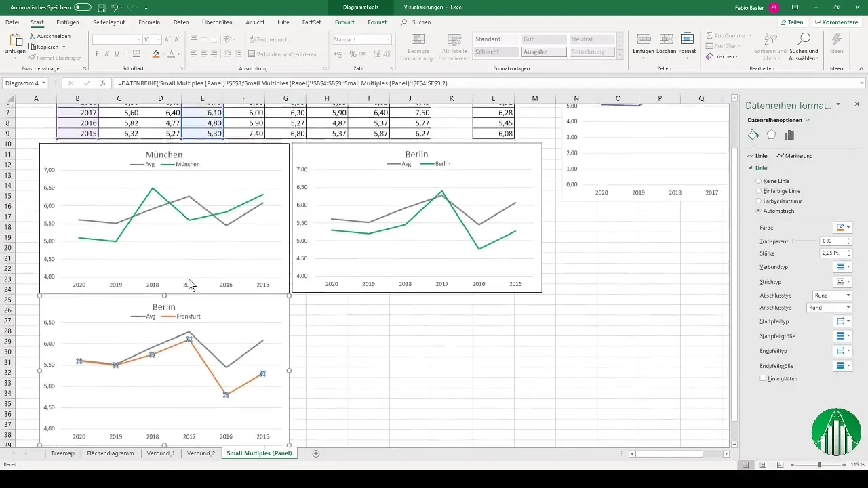Enable Linie glätten checkbox
Screen dimensions: 868x488
click(x=763, y=378)
